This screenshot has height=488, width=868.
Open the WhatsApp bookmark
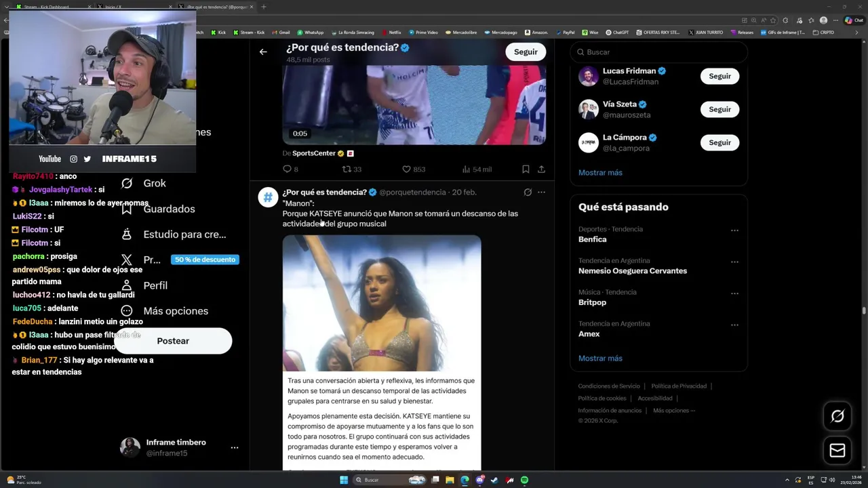[310, 32]
